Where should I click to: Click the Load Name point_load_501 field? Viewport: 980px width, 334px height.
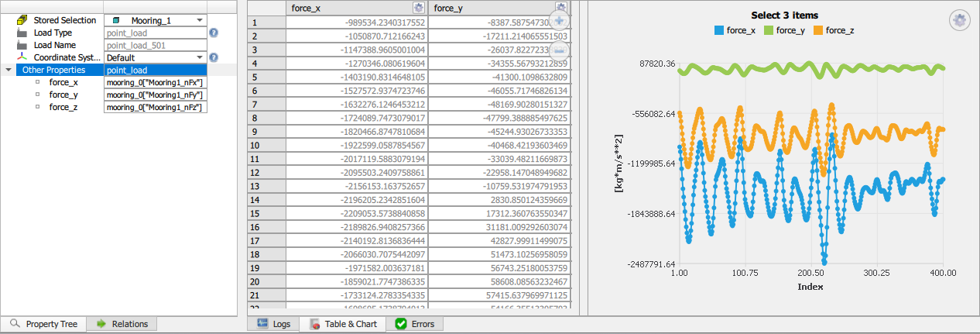pyautogui.click(x=155, y=45)
